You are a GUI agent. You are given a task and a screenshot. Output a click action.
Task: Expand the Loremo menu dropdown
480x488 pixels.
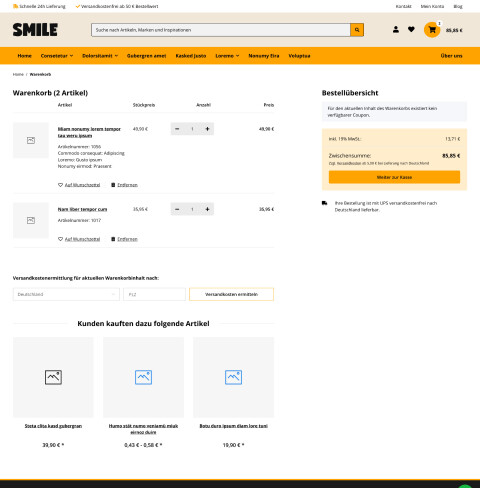[x=227, y=56]
